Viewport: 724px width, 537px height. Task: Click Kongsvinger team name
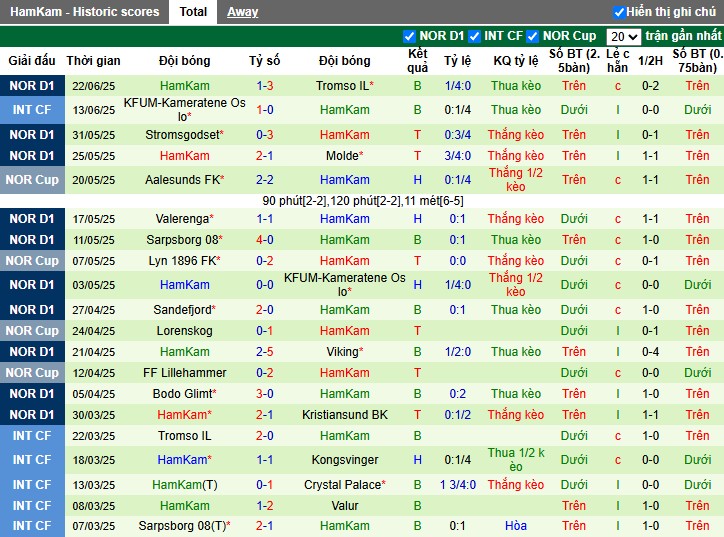345,460
